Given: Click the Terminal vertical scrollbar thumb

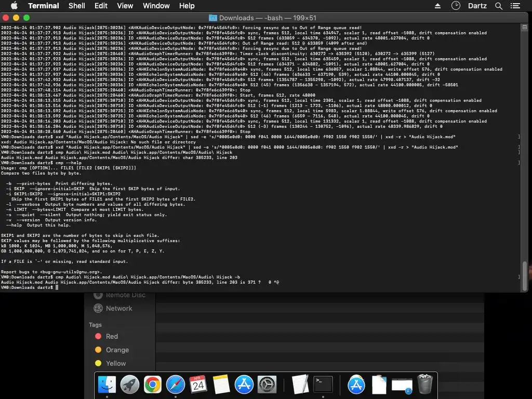Looking at the screenshot, I should coord(525,276).
